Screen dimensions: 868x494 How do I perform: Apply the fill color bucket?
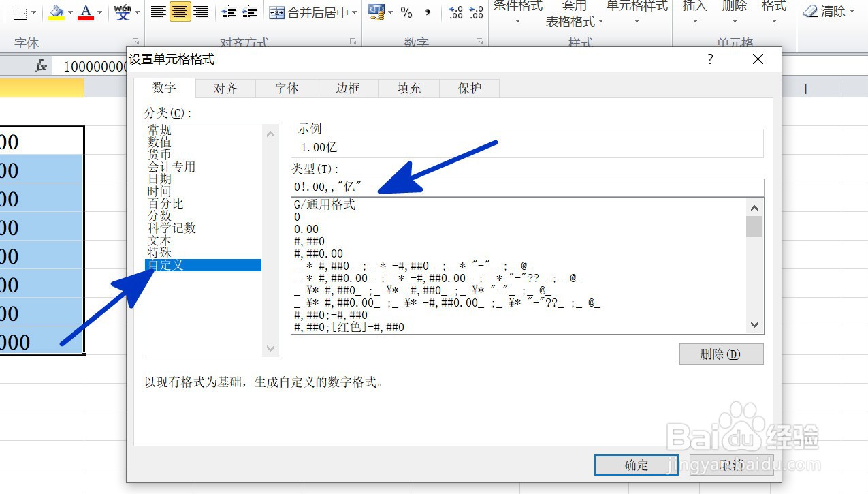pyautogui.click(x=57, y=12)
